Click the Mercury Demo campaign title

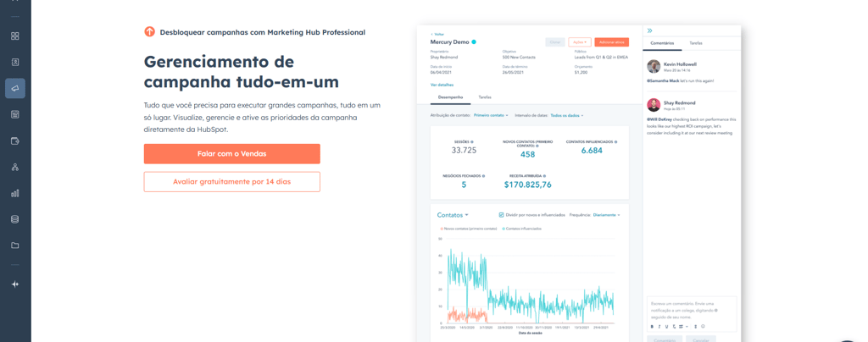point(449,42)
